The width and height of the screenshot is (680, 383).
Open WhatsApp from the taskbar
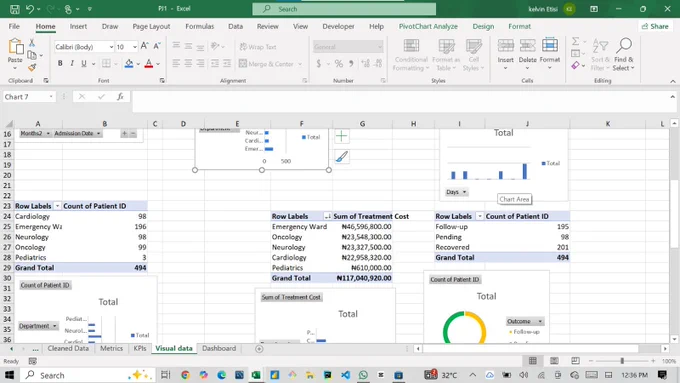(363, 375)
